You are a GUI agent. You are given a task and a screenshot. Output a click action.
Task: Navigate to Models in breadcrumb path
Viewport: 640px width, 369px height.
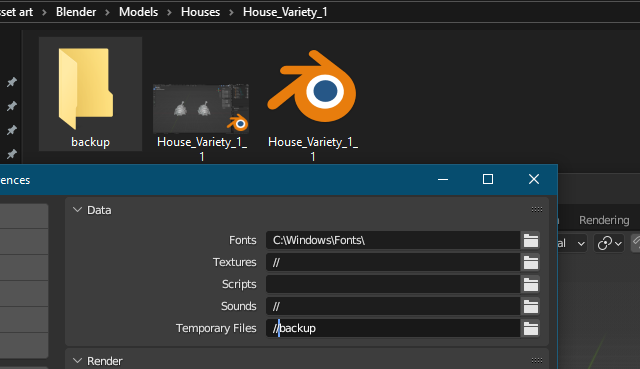click(138, 12)
